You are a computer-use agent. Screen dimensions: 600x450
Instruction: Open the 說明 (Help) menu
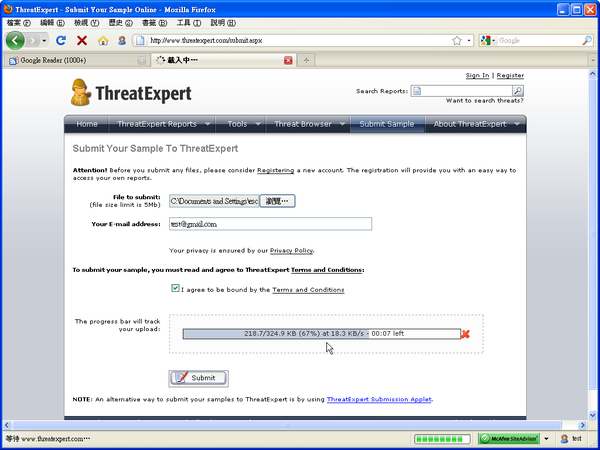[x=223, y=23]
